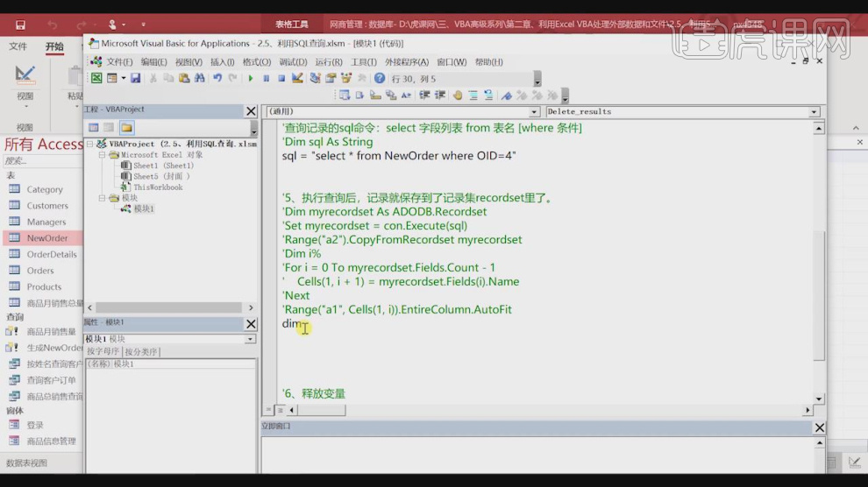Click the View Microsoft Excel icon

click(x=96, y=79)
